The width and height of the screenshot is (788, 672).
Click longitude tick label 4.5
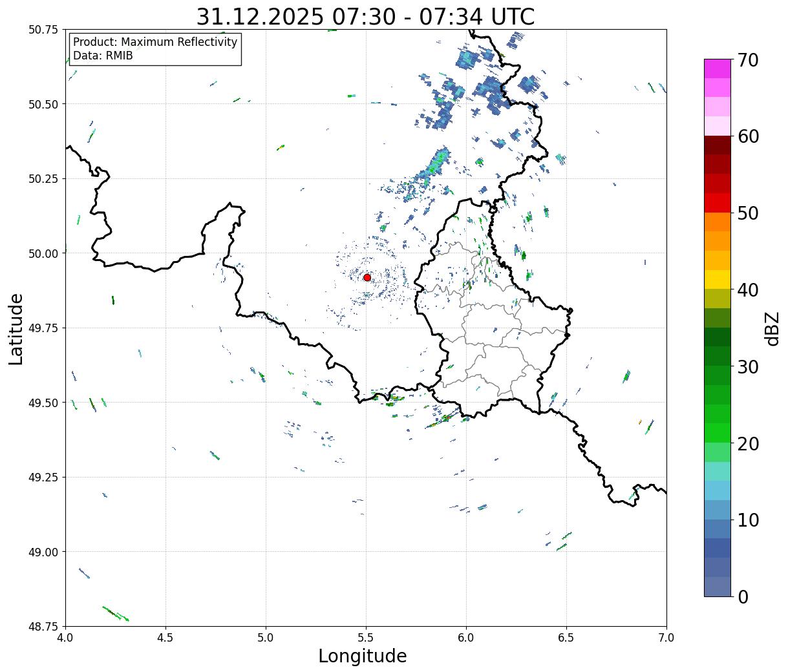tap(165, 638)
